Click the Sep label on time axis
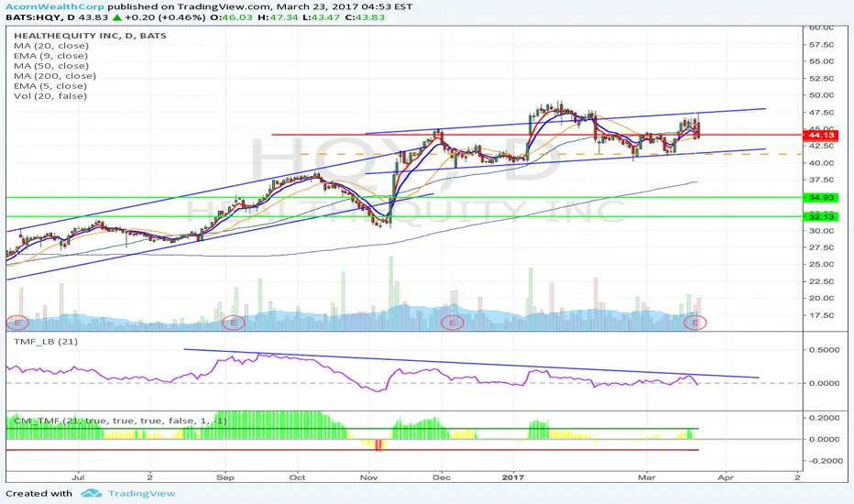This screenshot has height=504, width=854. pyautogui.click(x=224, y=477)
